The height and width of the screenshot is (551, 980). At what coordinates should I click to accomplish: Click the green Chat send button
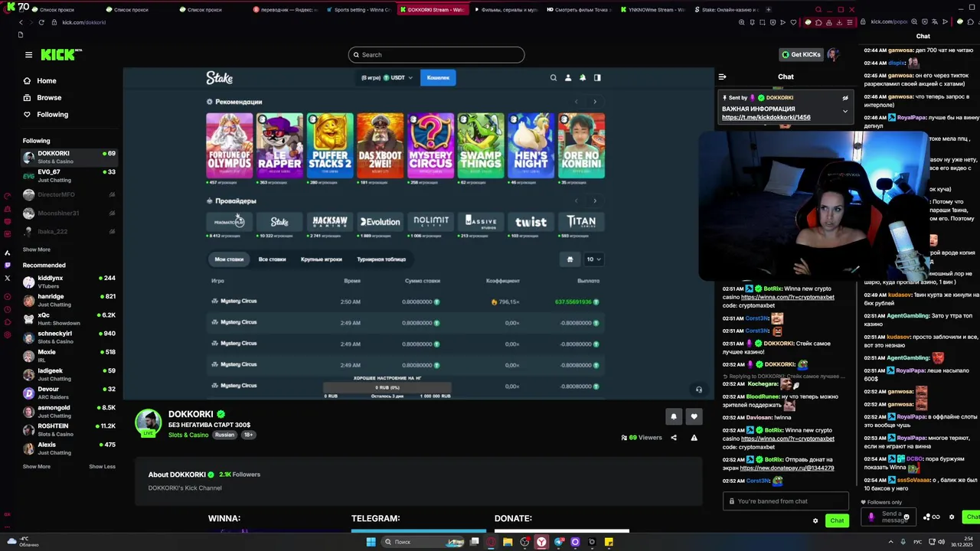coord(837,520)
